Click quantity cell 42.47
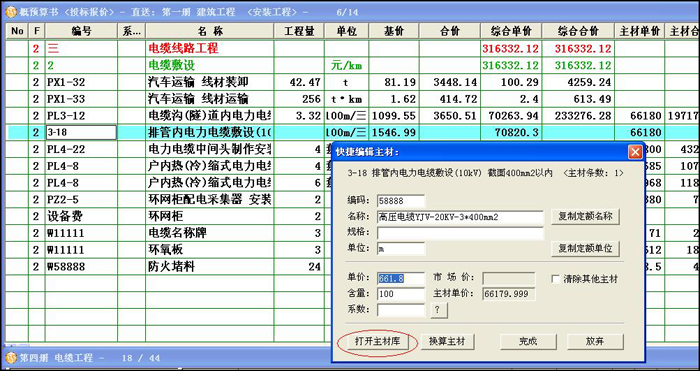The image size is (700, 371). tap(299, 82)
